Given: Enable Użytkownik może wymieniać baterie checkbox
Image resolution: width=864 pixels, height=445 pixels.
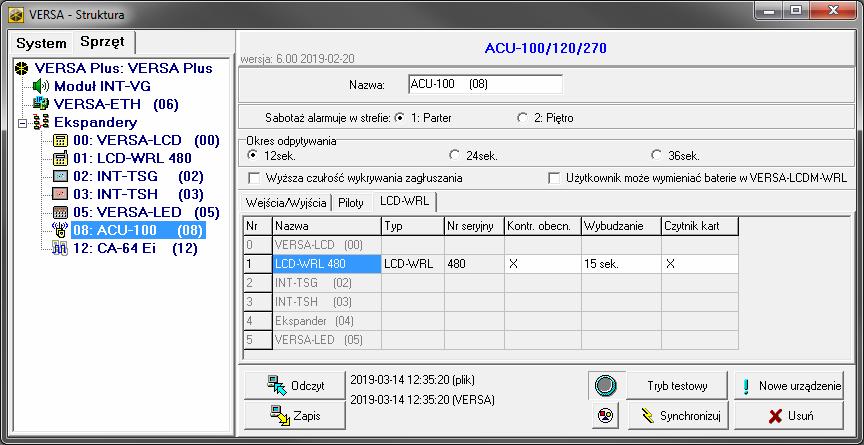Looking at the screenshot, I should tap(554, 178).
